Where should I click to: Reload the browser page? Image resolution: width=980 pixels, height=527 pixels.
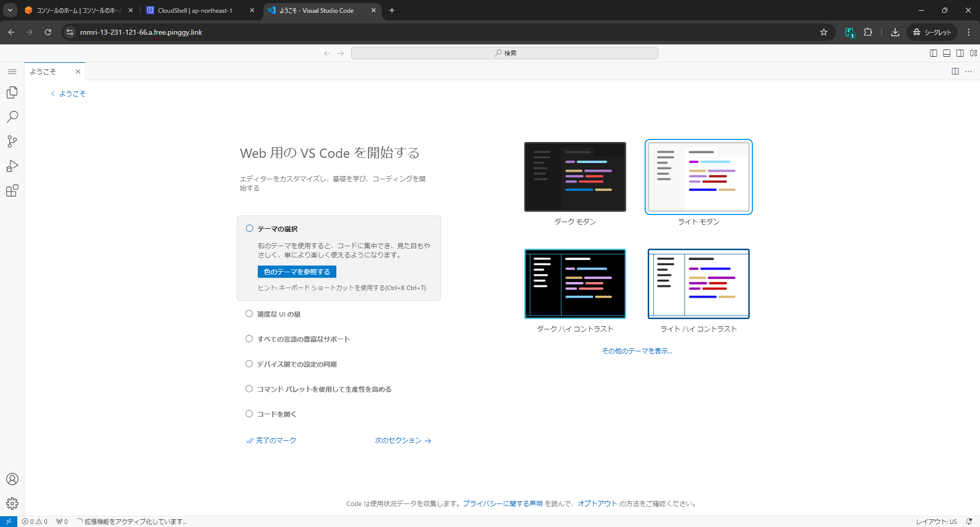click(x=48, y=32)
